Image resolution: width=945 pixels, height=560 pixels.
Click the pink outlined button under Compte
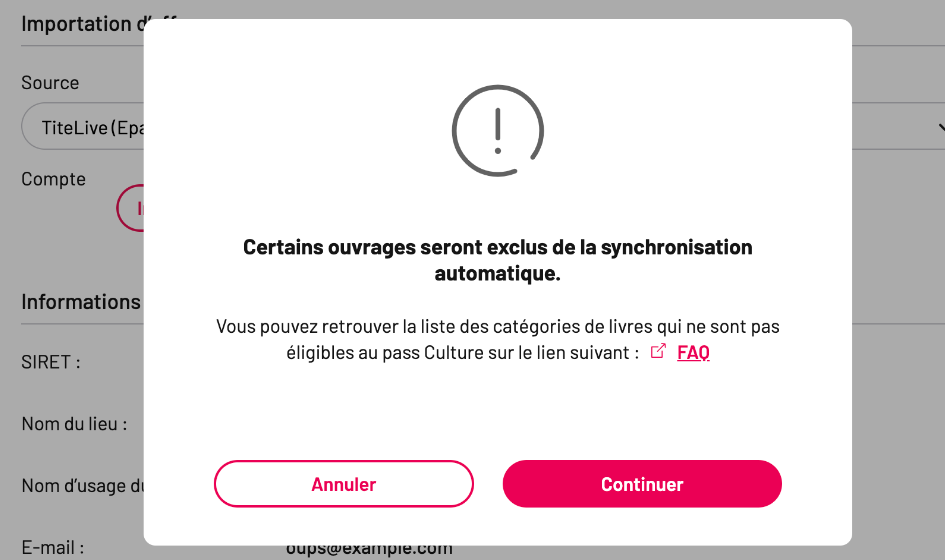(131, 208)
